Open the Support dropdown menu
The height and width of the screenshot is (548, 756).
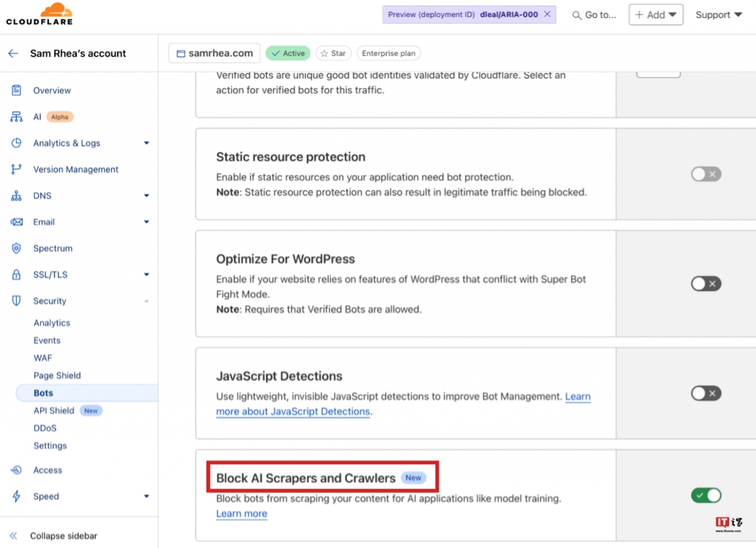(719, 15)
